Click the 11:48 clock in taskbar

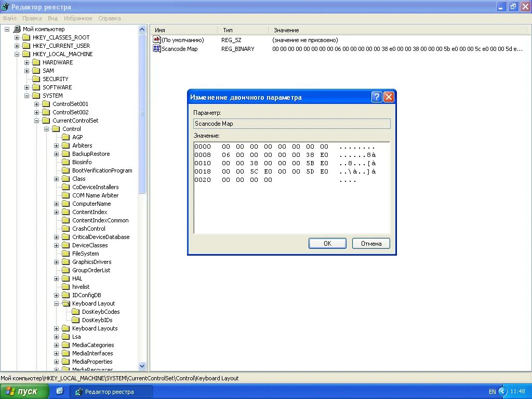tap(518, 392)
